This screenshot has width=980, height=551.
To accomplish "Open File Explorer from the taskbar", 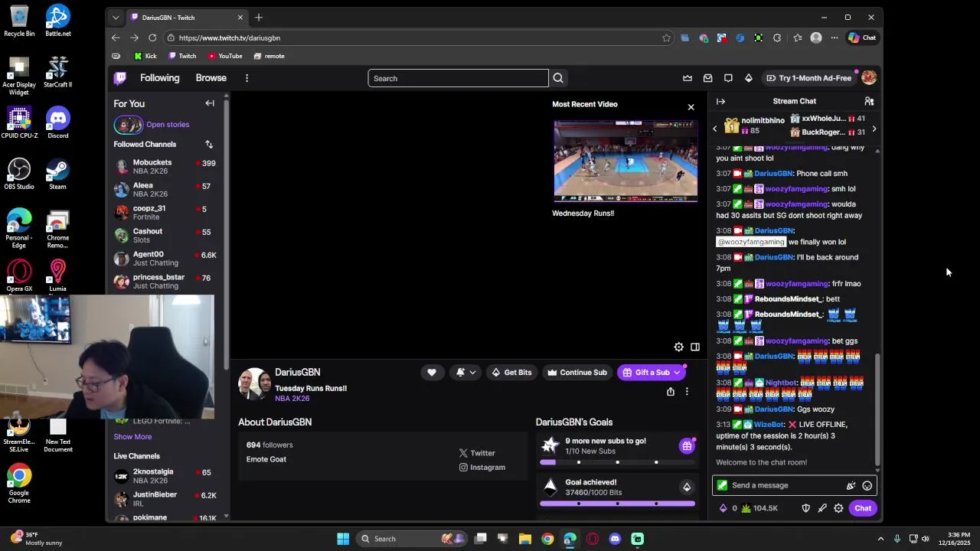I will (524, 539).
